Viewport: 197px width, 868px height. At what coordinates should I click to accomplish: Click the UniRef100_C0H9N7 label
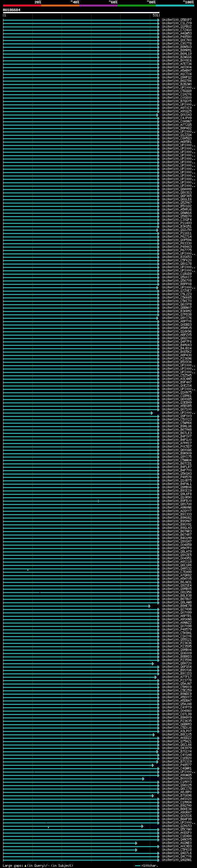(x=177, y=121)
